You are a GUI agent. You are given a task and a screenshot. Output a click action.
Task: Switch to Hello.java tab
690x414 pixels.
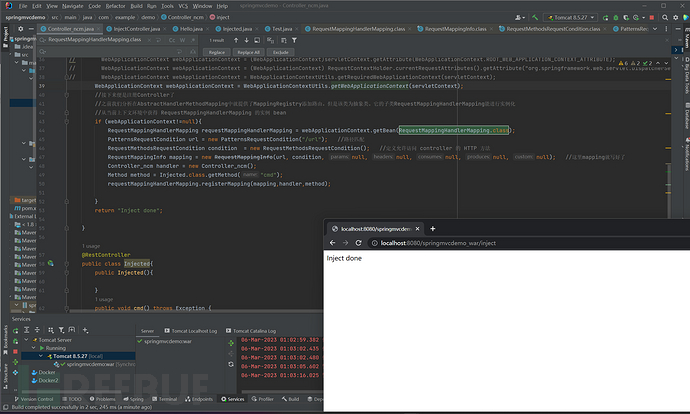(x=191, y=29)
